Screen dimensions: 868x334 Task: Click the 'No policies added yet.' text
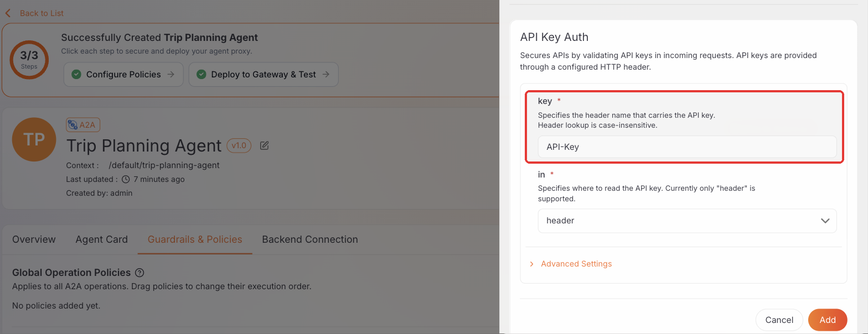pos(56,305)
